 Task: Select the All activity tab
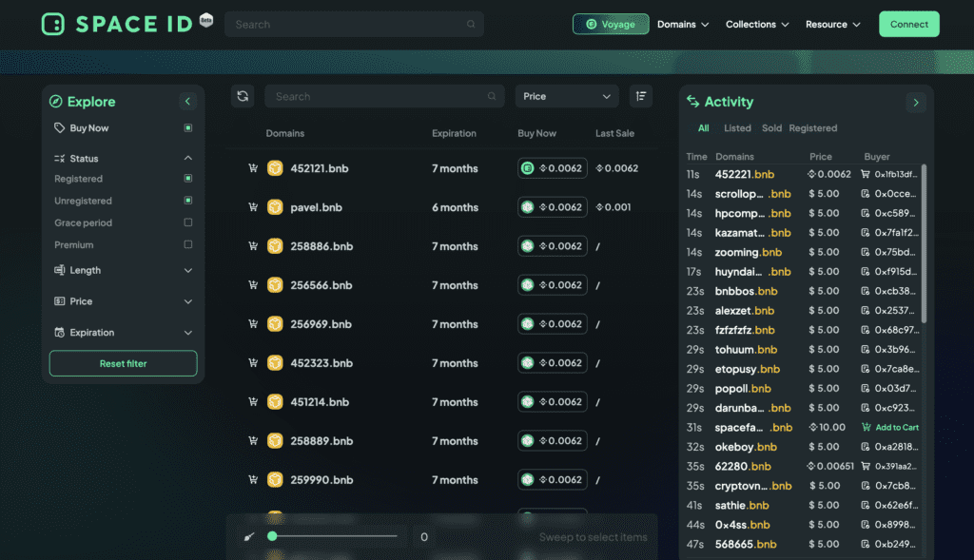pyautogui.click(x=703, y=128)
